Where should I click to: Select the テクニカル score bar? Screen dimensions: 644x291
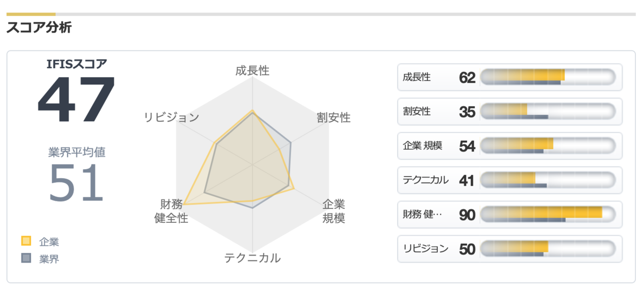(548, 180)
